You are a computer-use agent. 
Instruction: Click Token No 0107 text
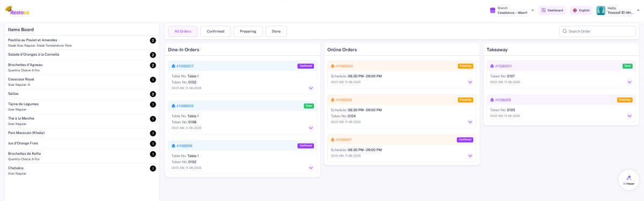tap(502, 76)
